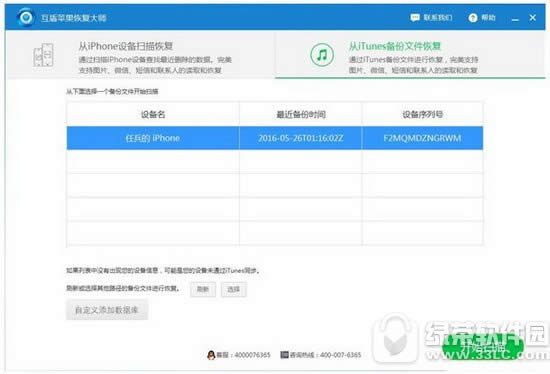
Task: Click the 自定义添加数据库 button
Action: (x=107, y=310)
